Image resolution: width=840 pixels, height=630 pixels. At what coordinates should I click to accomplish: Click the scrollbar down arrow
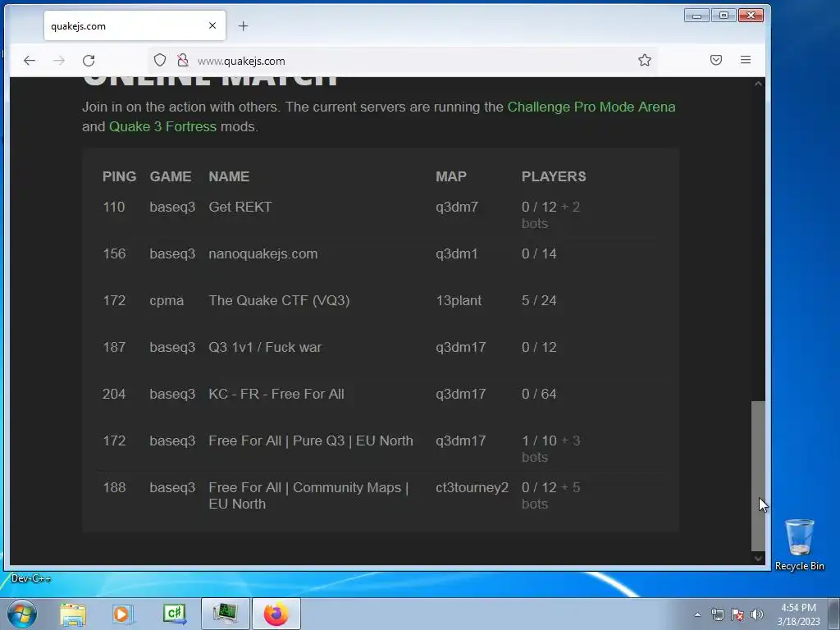(x=758, y=558)
